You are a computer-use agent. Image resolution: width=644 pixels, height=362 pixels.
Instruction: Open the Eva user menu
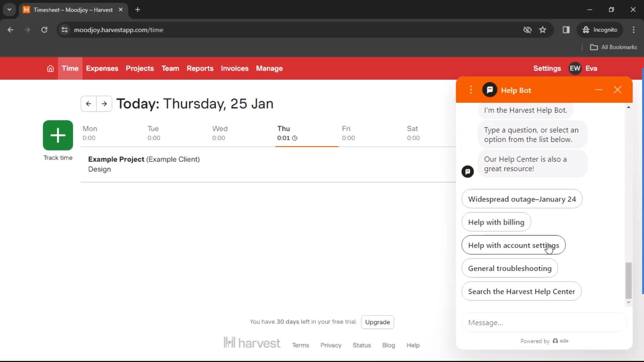coord(591,68)
